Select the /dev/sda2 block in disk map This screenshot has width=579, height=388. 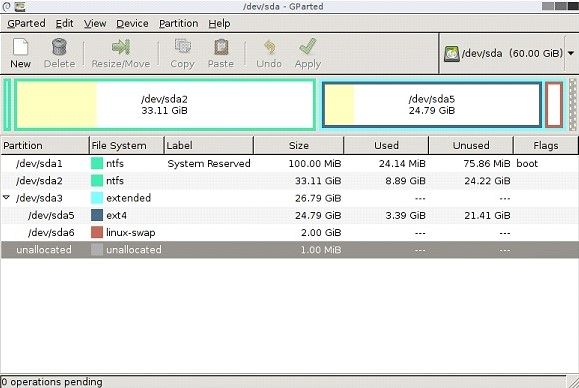165,105
